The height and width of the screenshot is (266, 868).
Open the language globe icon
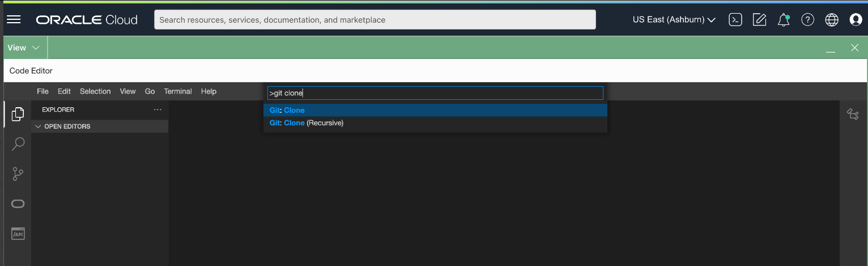(x=832, y=19)
